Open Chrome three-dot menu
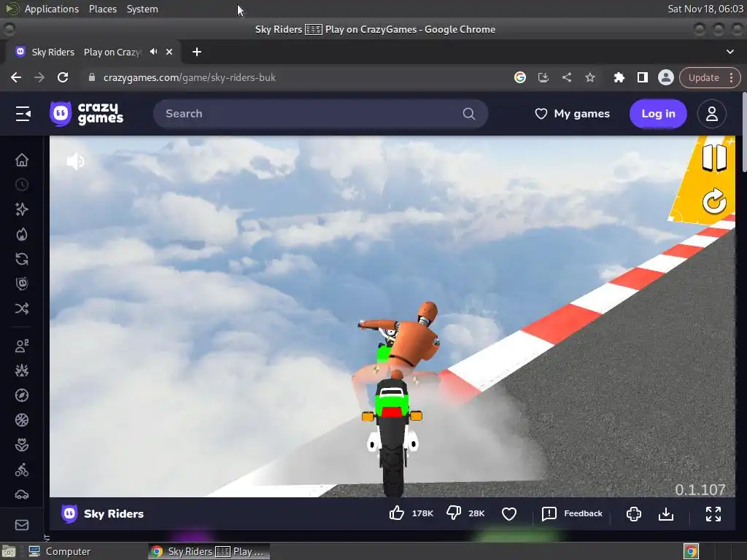 [x=731, y=77]
